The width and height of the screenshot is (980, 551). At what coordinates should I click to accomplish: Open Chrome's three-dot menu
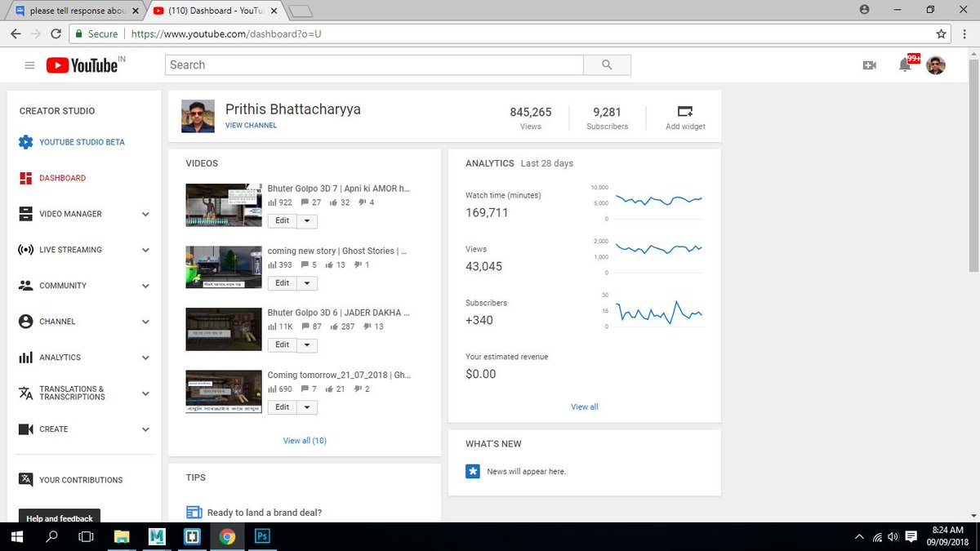[x=966, y=34]
